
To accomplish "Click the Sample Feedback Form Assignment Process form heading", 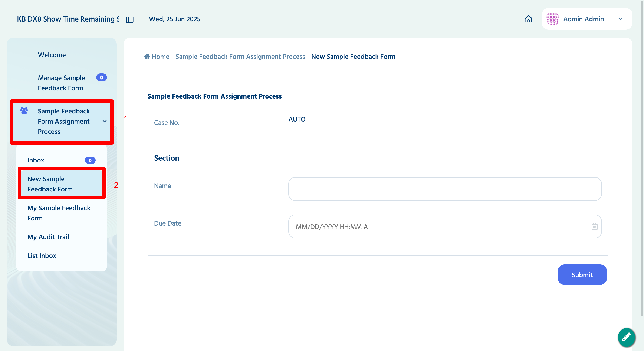I will (x=214, y=96).
